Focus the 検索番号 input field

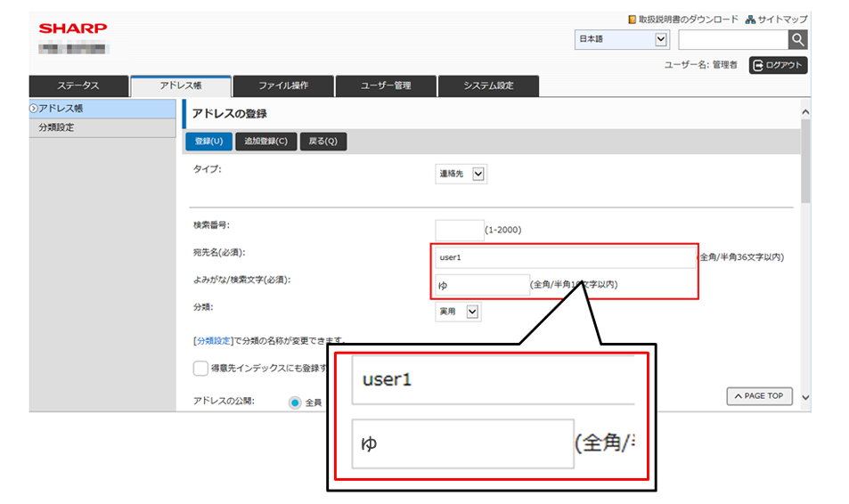[459, 230]
